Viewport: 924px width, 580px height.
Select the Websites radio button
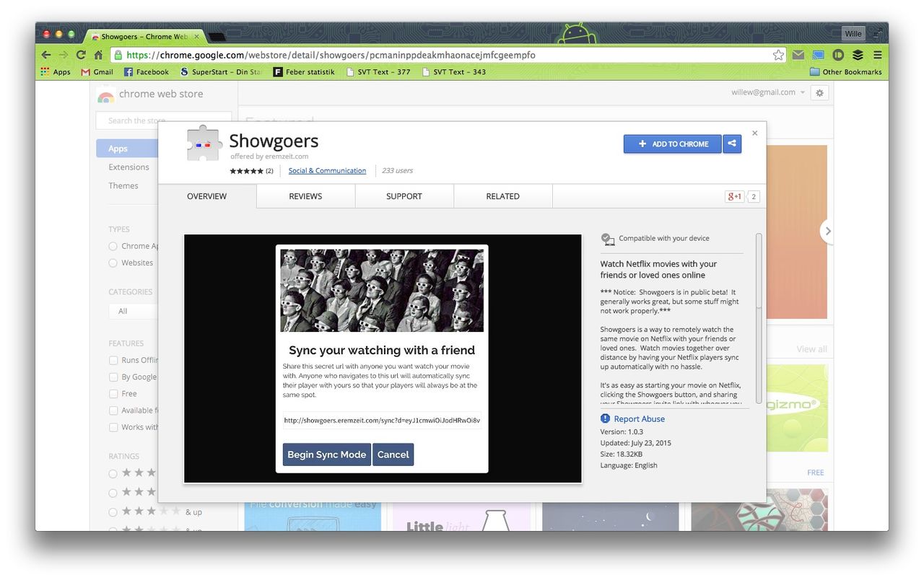pyautogui.click(x=113, y=263)
